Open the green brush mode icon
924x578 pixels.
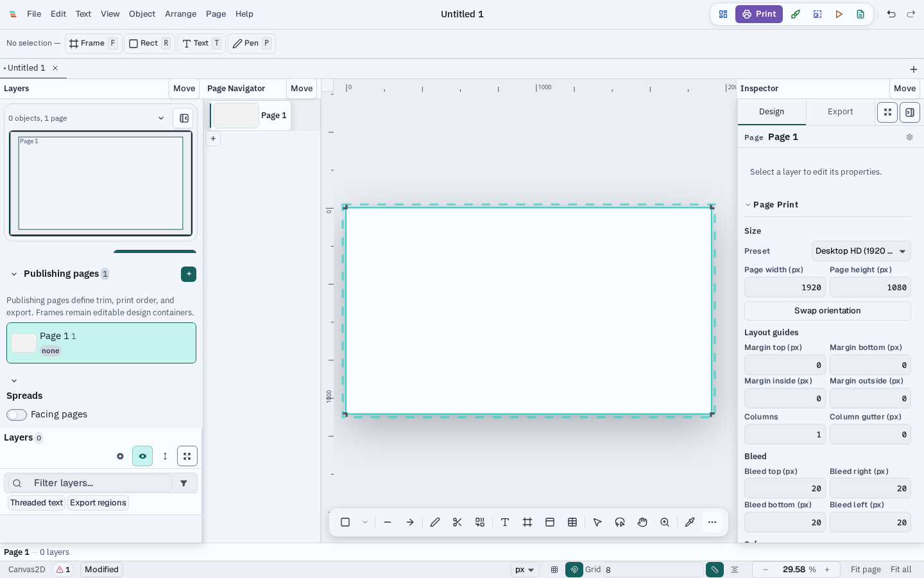tap(796, 14)
